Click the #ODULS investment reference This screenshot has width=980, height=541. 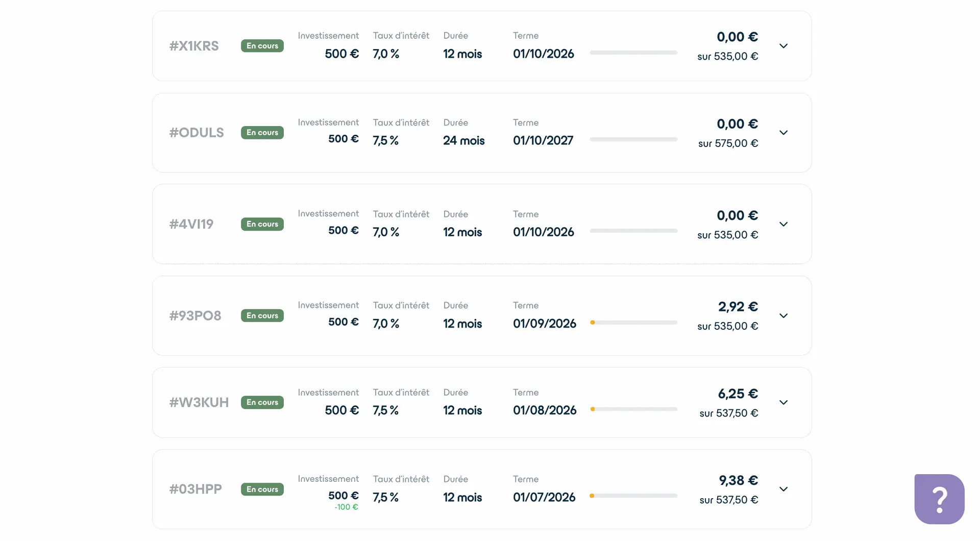(x=197, y=133)
